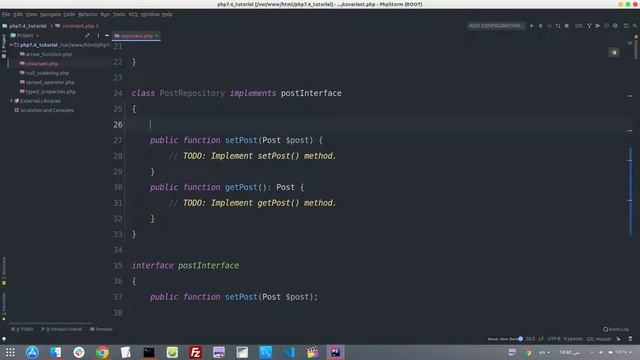Open the Run menu
The image size is (640, 360).
105,14
